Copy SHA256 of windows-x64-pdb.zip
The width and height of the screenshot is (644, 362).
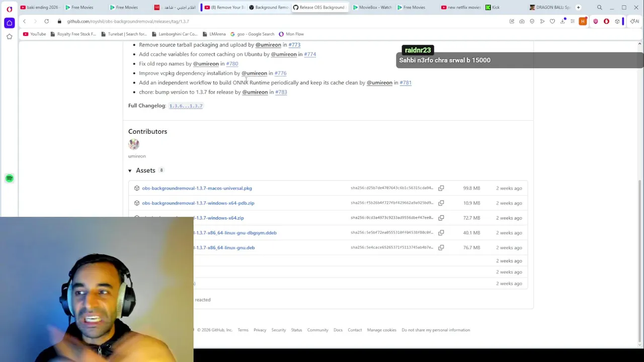[x=441, y=203]
